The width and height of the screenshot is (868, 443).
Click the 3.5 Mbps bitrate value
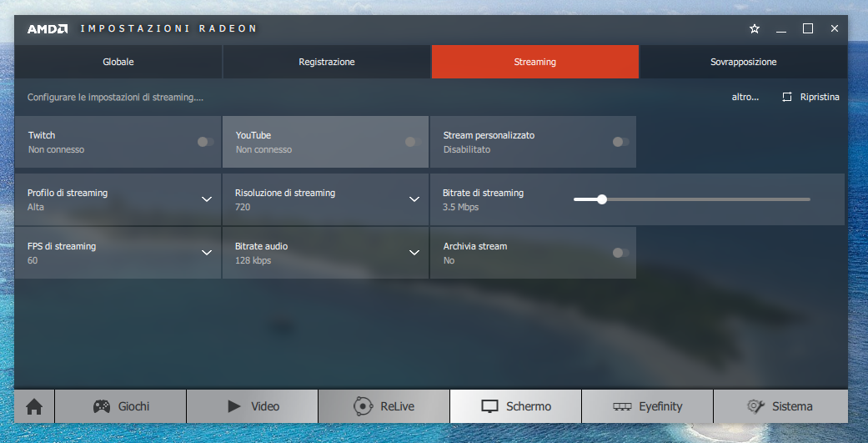[460, 207]
